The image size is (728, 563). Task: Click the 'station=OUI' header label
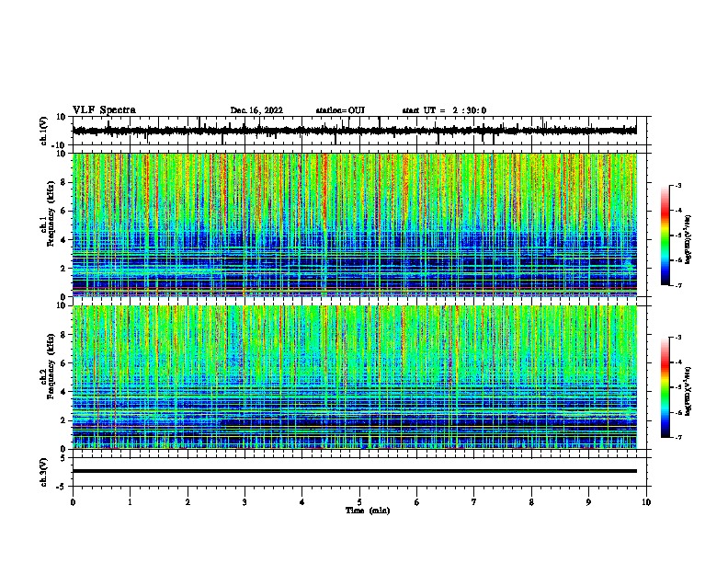point(340,110)
